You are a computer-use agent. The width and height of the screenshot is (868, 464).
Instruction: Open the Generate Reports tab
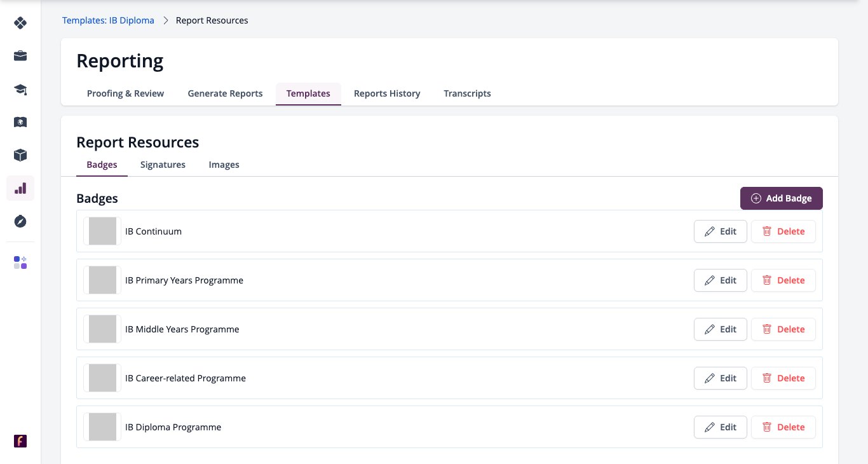pyautogui.click(x=225, y=93)
